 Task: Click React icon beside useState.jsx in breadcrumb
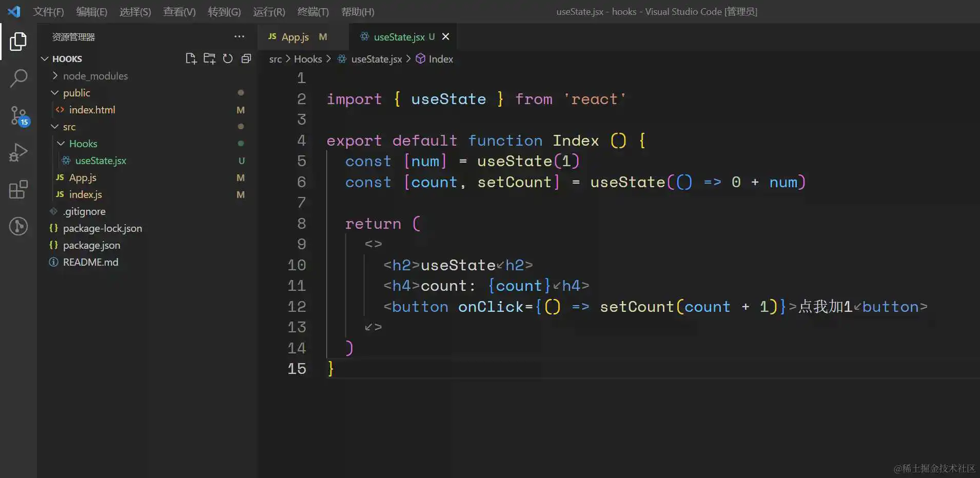(x=342, y=58)
